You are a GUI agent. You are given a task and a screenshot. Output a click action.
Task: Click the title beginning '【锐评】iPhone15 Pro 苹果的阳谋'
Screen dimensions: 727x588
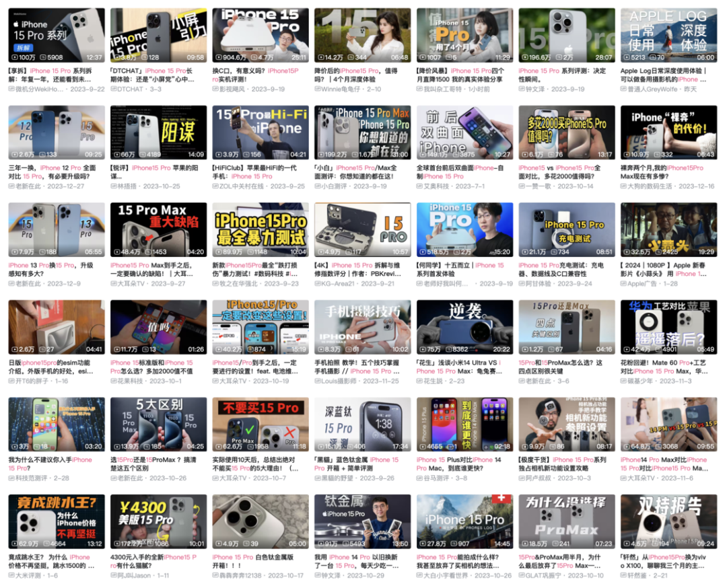click(x=155, y=172)
